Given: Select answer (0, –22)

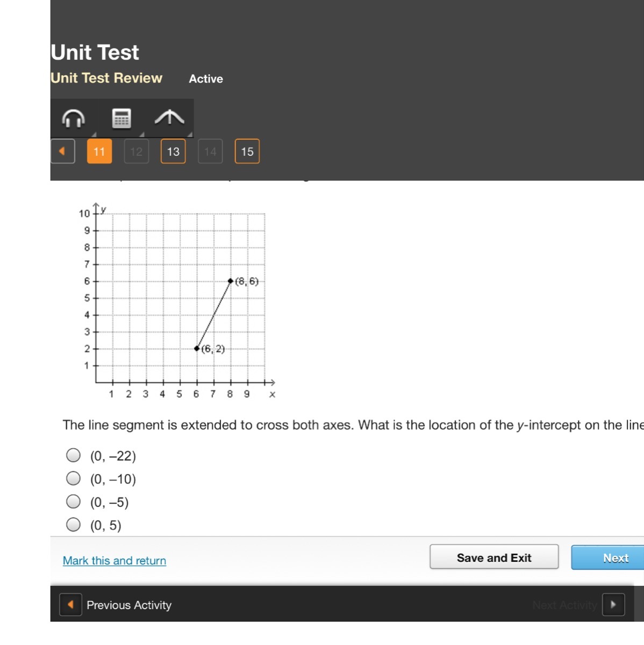Looking at the screenshot, I should point(74,456).
